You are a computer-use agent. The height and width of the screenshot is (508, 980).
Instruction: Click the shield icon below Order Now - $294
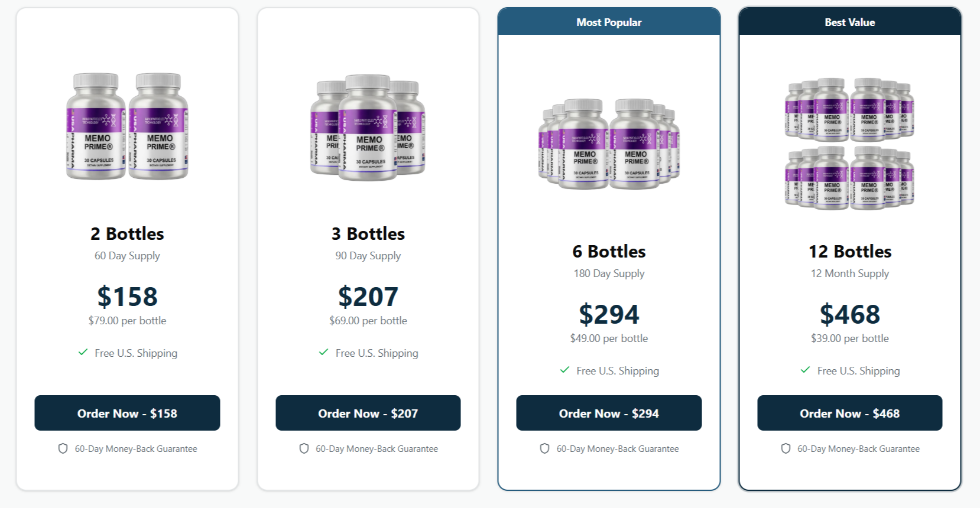click(x=544, y=448)
